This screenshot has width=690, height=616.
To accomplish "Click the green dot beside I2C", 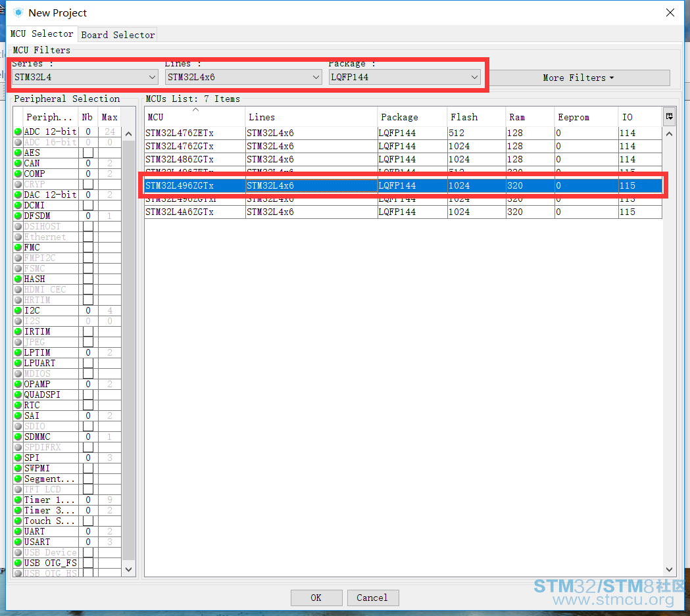I will [18, 310].
